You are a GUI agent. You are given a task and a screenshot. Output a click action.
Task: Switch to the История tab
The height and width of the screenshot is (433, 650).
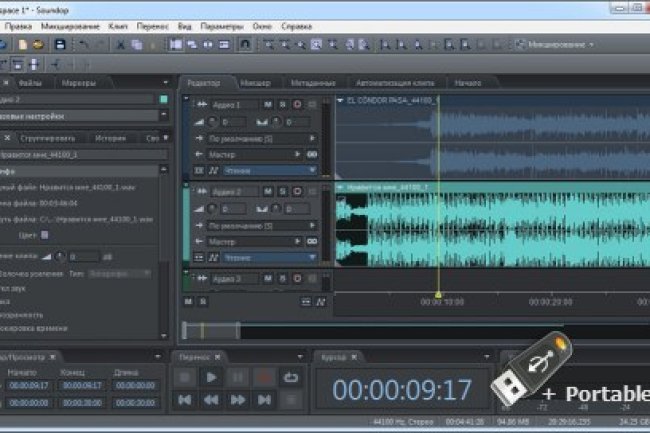pyautogui.click(x=110, y=138)
